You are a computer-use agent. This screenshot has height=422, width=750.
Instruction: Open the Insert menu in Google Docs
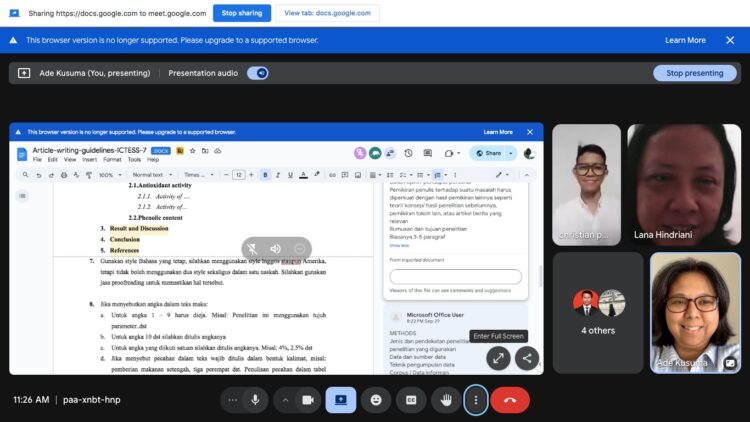coord(89,160)
